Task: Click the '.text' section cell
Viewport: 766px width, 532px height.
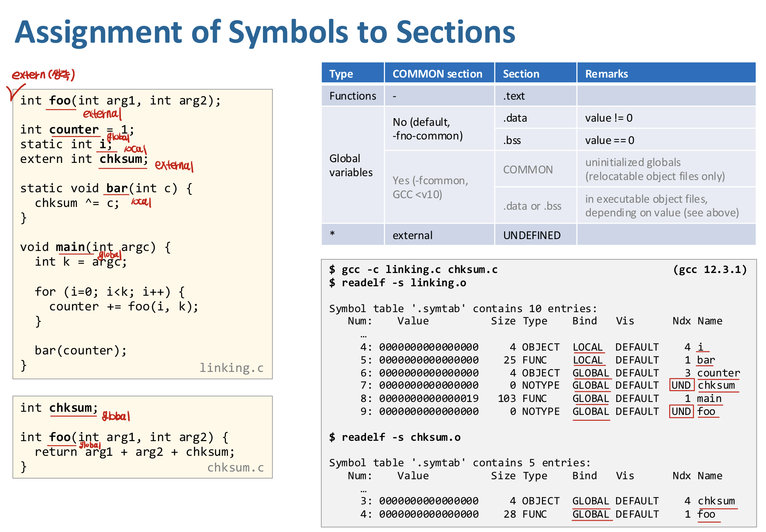Action: [535, 96]
